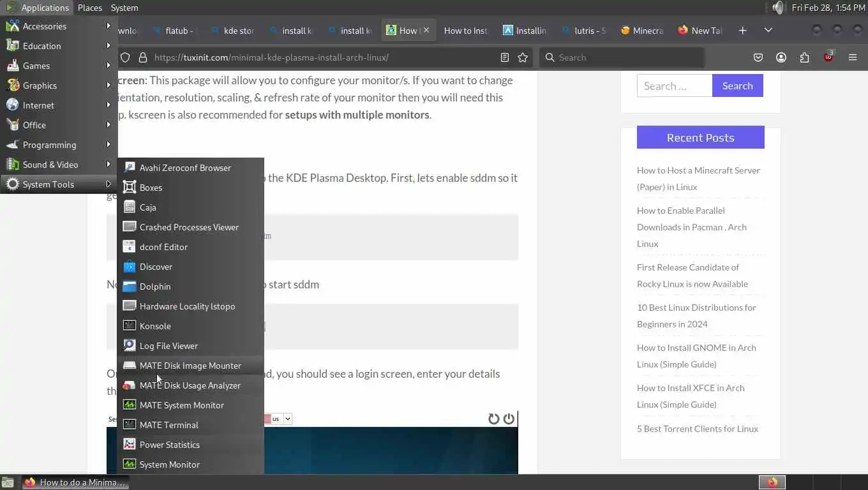Image resolution: width=868 pixels, height=490 pixels.
Task: Open Power Statistics
Action: tap(190, 445)
